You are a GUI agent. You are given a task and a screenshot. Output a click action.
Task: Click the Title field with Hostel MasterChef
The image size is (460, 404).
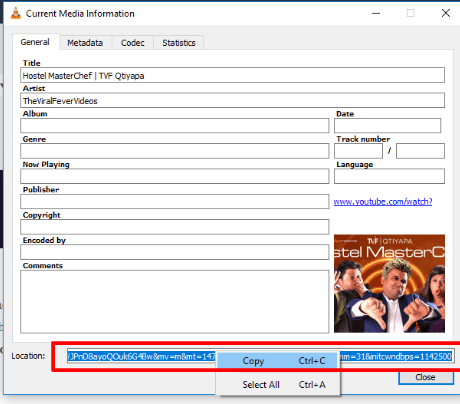[x=232, y=75]
